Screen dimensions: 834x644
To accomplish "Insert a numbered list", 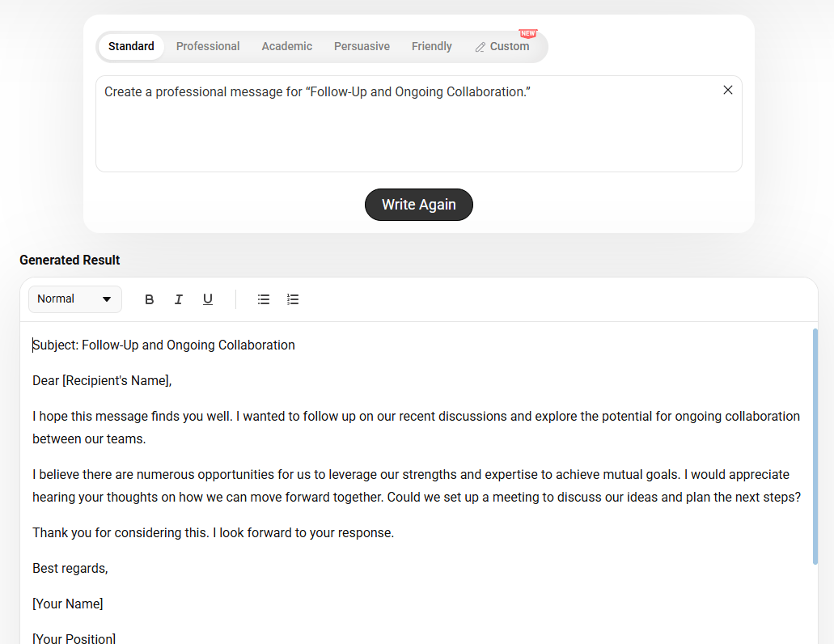I will pos(293,299).
